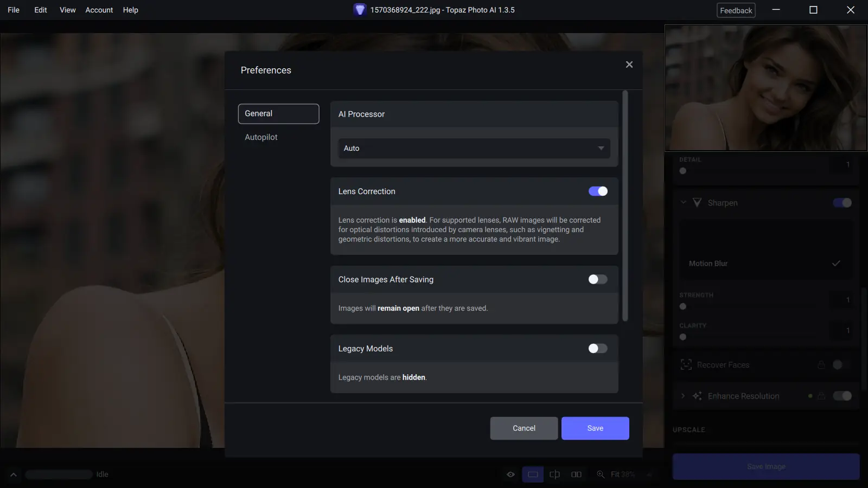Open the Account menu
The width and height of the screenshot is (868, 488).
click(x=99, y=10)
